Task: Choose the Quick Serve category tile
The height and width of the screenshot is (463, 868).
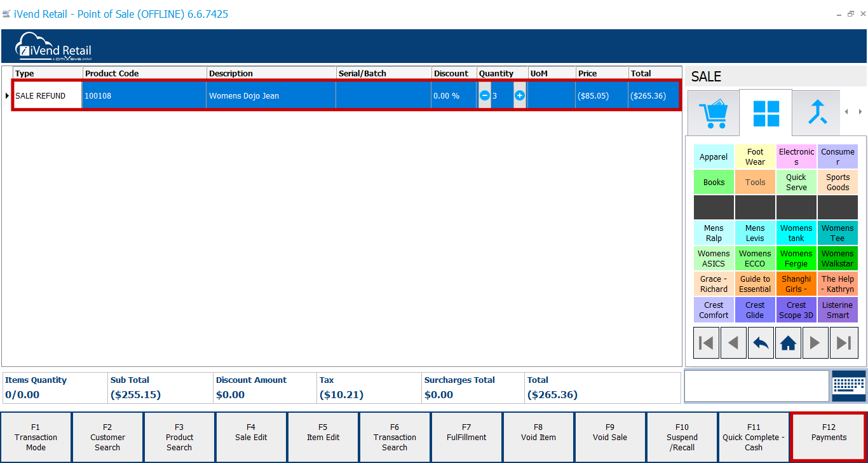Action: click(796, 182)
